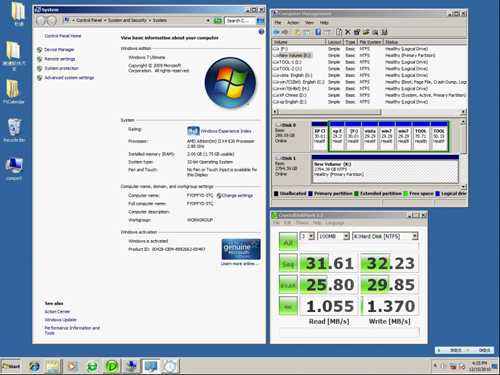The width and height of the screenshot is (500, 375).
Task: Open the 100MB test size dropdown
Action: (334, 236)
